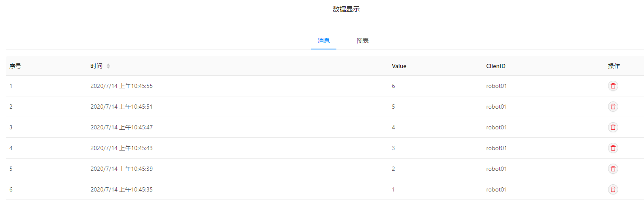Click the Value column header

coord(399,66)
